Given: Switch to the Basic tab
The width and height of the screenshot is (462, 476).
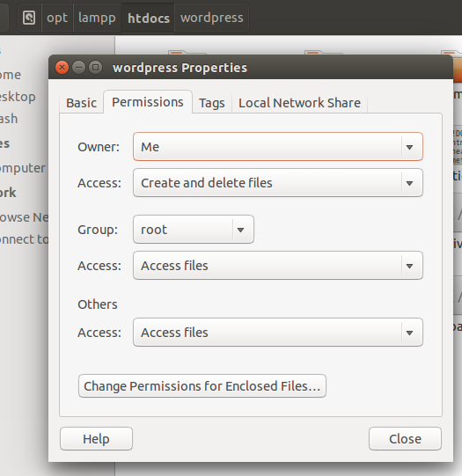Looking at the screenshot, I should (x=81, y=103).
